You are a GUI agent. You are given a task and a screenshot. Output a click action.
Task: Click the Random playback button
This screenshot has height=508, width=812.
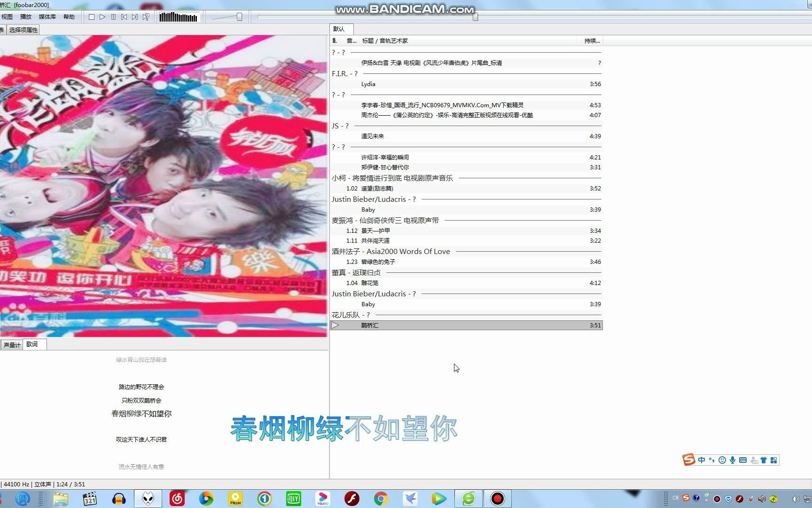pos(146,17)
